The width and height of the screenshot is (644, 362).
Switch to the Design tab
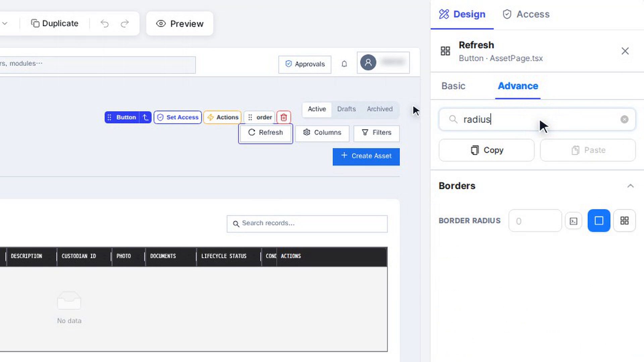tap(462, 14)
